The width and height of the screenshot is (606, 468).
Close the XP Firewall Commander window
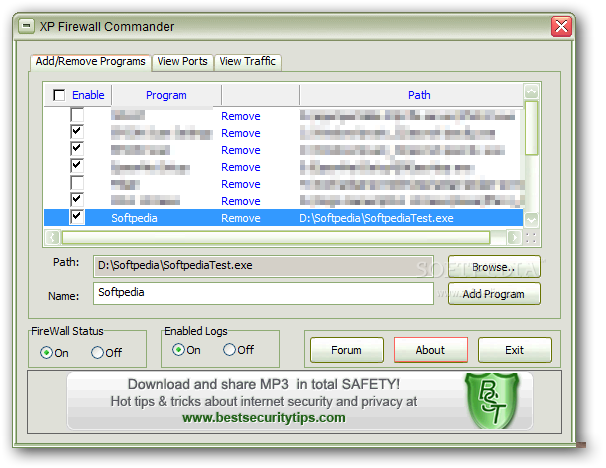tap(561, 26)
